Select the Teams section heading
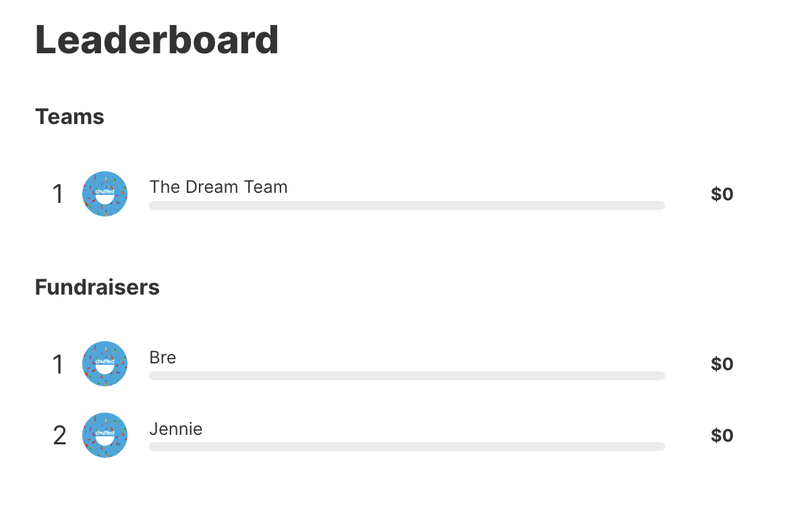Image resolution: width=812 pixels, height=507 pixels. [x=69, y=117]
